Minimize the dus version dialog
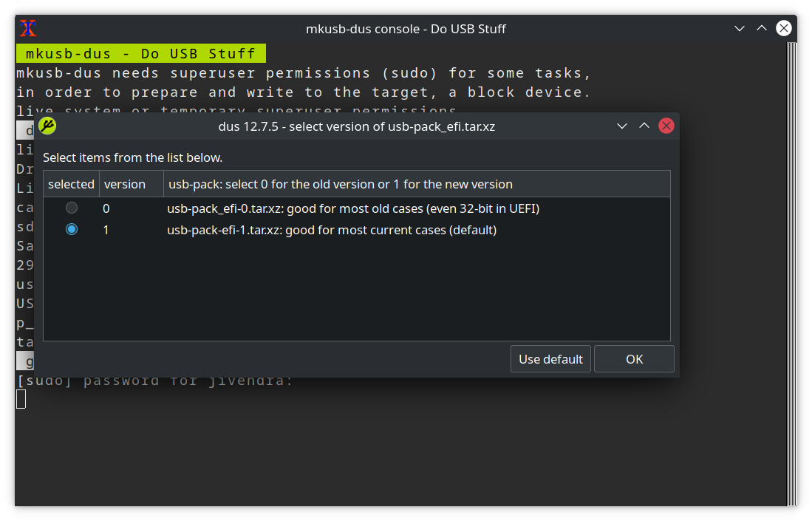This screenshot has width=812, height=521. [x=622, y=126]
